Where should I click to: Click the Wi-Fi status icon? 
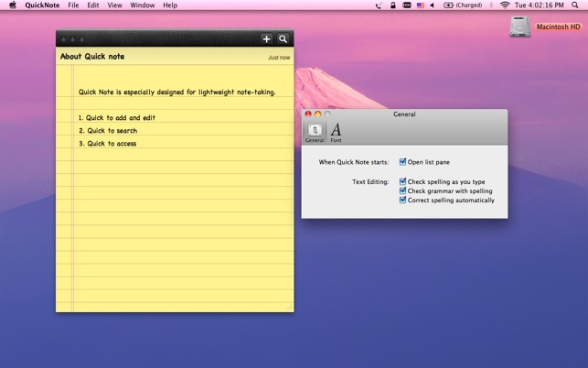[x=505, y=5]
